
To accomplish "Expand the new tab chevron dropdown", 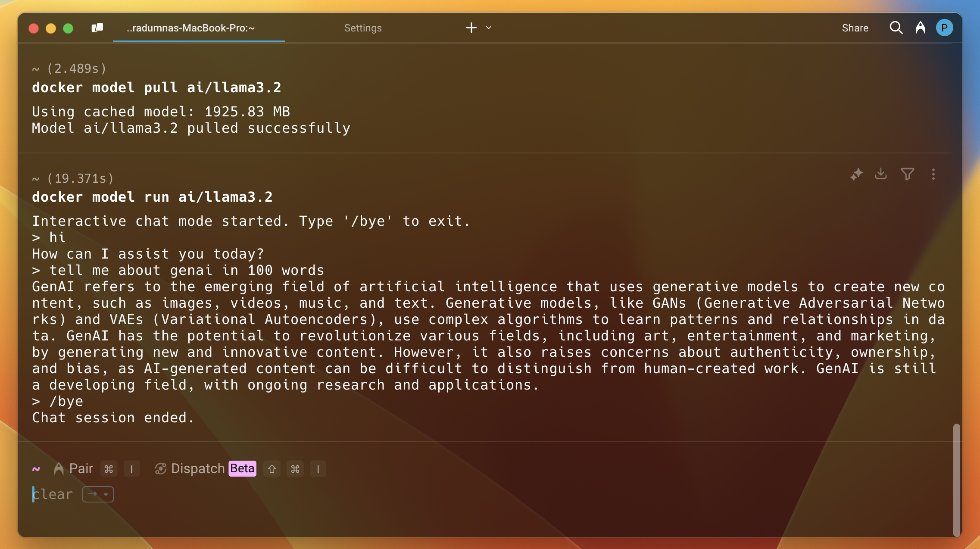I will tap(489, 28).
